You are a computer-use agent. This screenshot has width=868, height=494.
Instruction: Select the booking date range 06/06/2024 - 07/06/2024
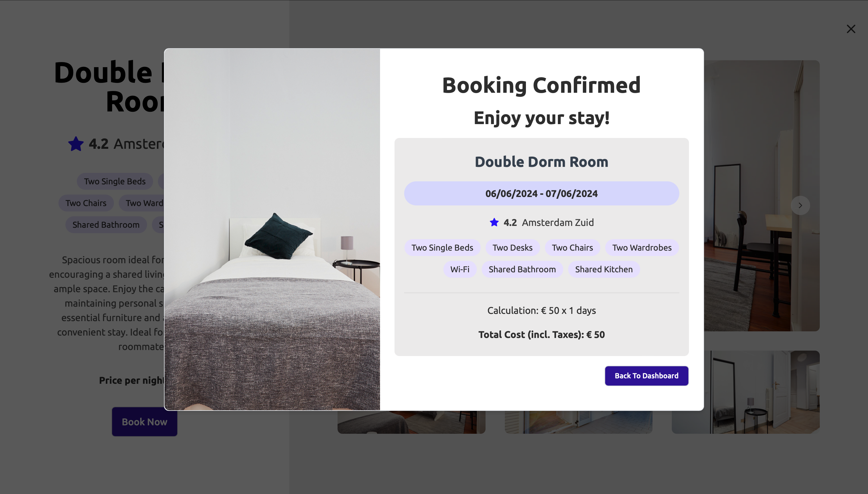point(541,193)
